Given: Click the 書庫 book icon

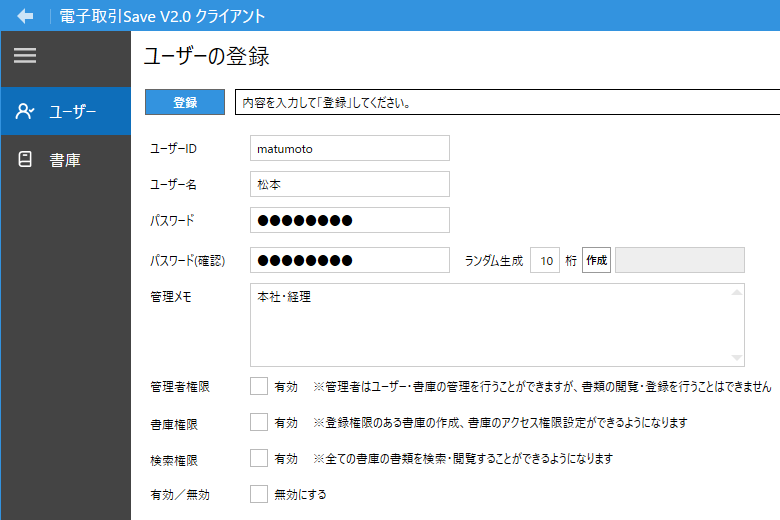Looking at the screenshot, I should pos(26,159).
